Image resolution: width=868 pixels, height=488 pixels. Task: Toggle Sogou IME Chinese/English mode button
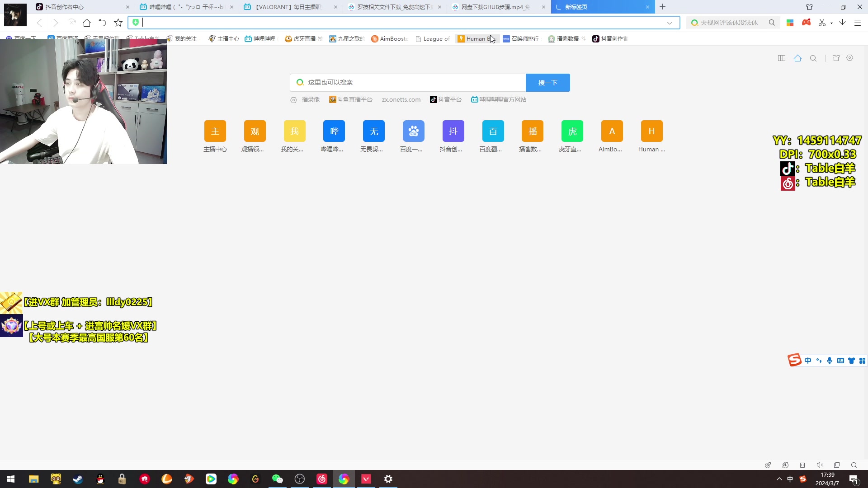click(808, 361)
